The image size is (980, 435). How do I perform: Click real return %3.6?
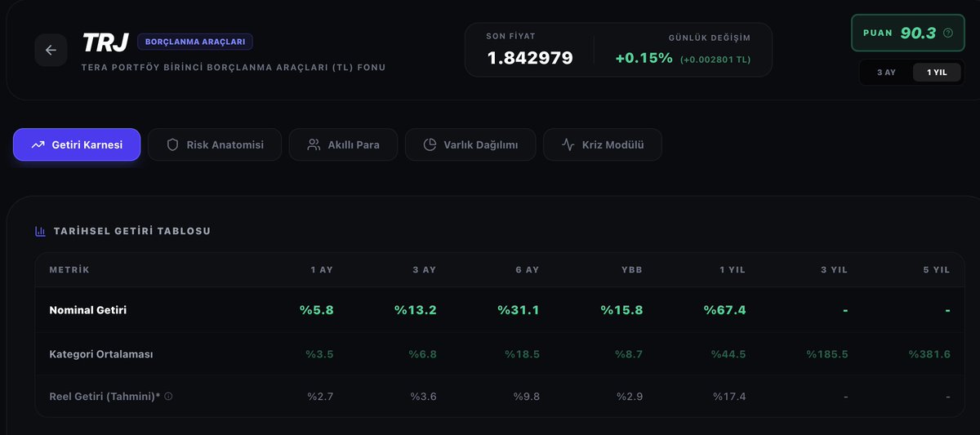(423, 397)
